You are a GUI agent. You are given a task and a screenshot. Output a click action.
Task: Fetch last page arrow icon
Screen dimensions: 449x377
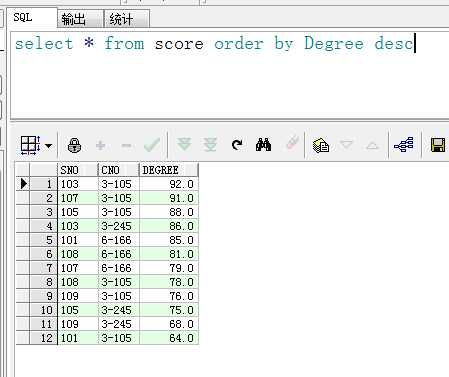click(210, 145)
